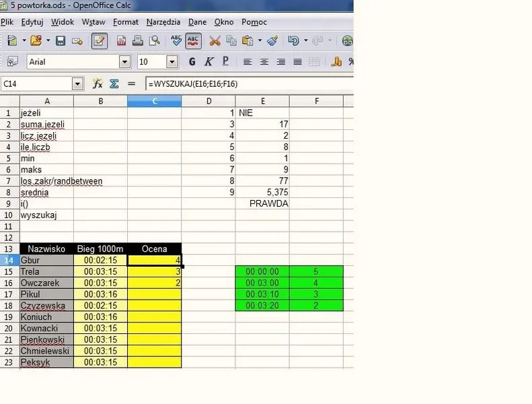Image resolution: width=532 pixels, height=404 pixels.
Task: Open the Pomoc menu
Action: pyautogui.click(x=254, y=22)
